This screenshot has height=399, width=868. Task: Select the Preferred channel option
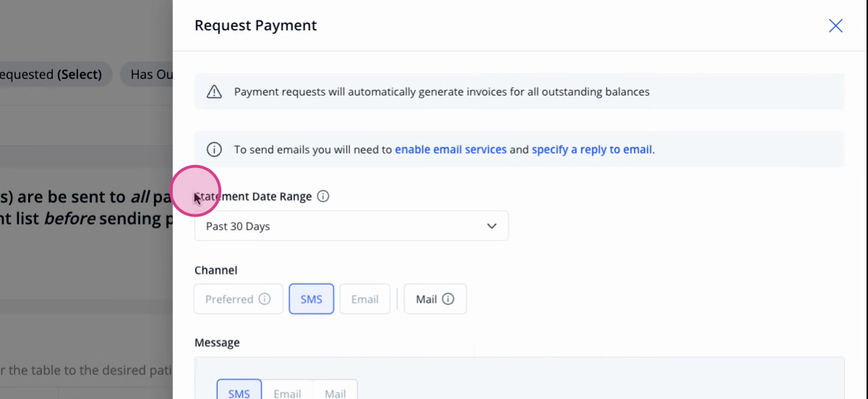point(239,299)
